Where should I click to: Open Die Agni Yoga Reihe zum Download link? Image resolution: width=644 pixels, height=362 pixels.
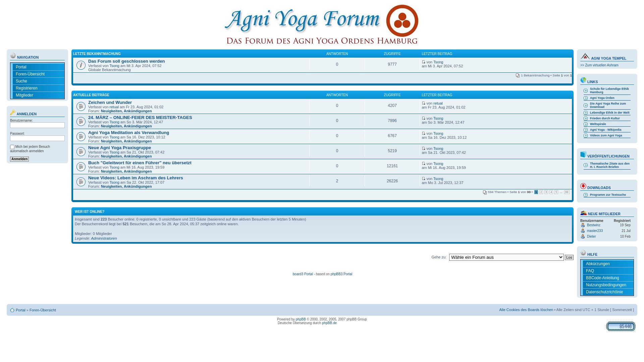(x=608, y=105)
